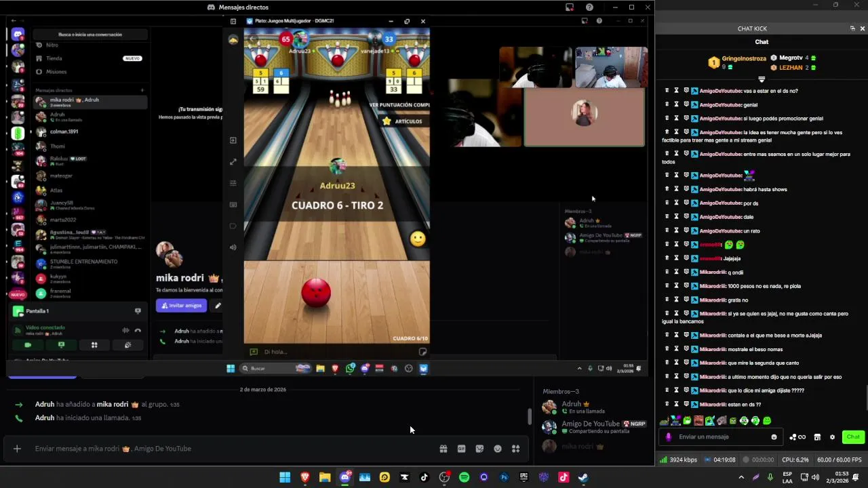Open Steam from Windows taskbar

[x=583, y=477]
